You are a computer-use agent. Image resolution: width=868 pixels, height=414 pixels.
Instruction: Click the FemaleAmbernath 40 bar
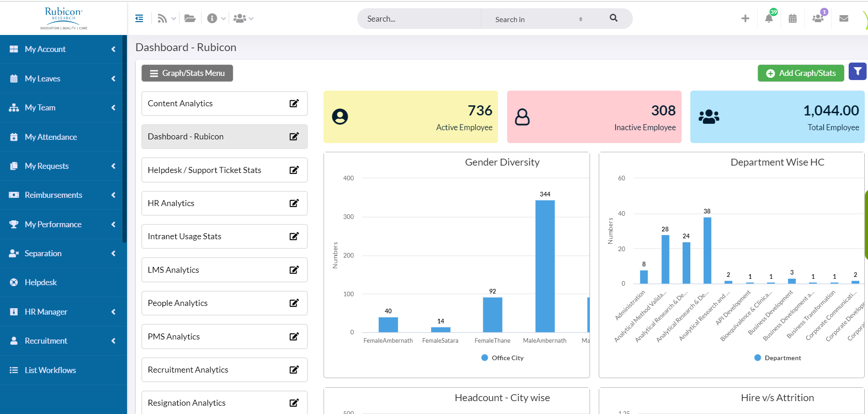click(388, 325)
